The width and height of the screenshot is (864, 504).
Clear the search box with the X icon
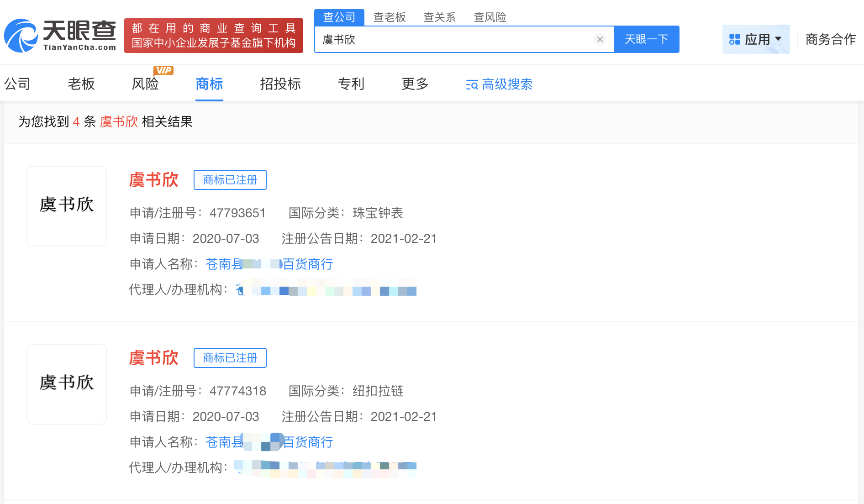[x=600, y=39]
